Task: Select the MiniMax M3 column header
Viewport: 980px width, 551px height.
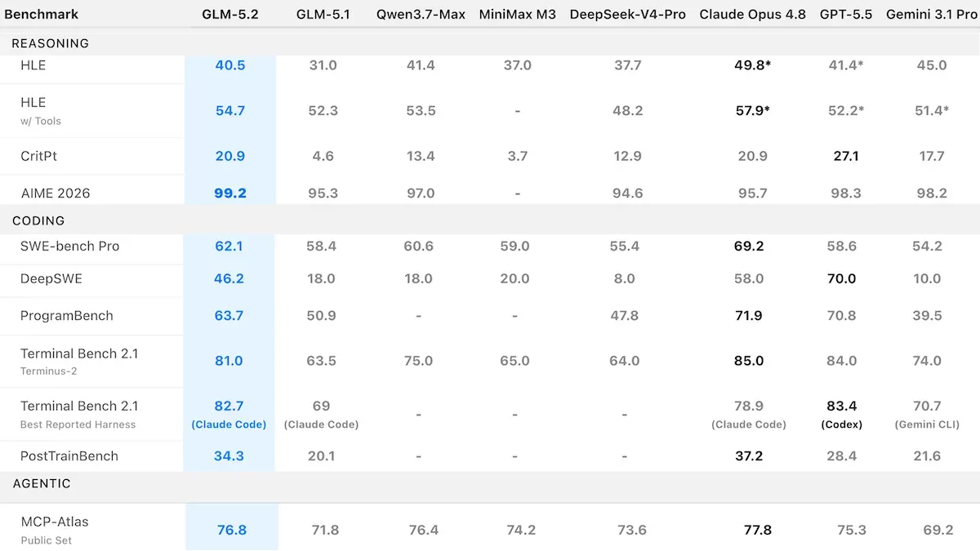Action: (518, 15)
